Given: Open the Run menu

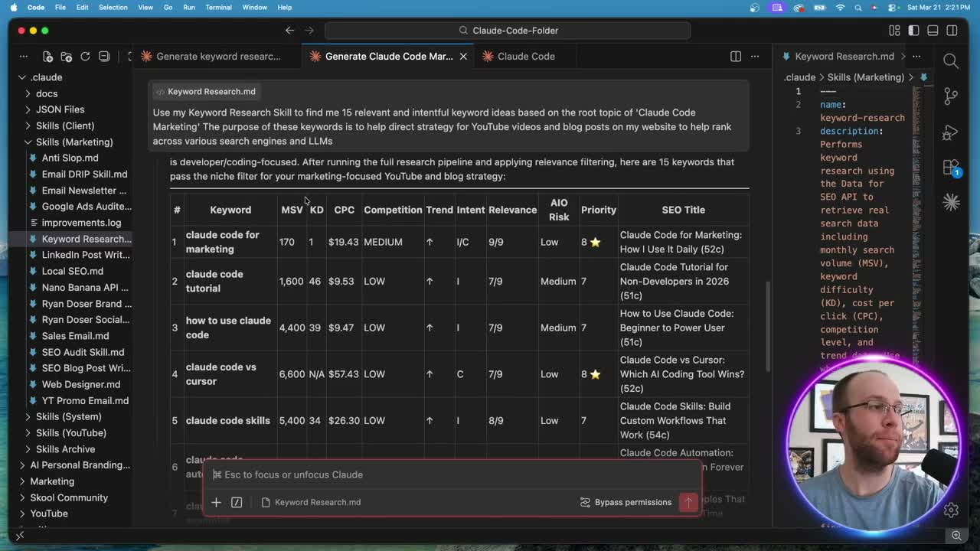Looking at the screenshot, I should (x=188, y=8).
